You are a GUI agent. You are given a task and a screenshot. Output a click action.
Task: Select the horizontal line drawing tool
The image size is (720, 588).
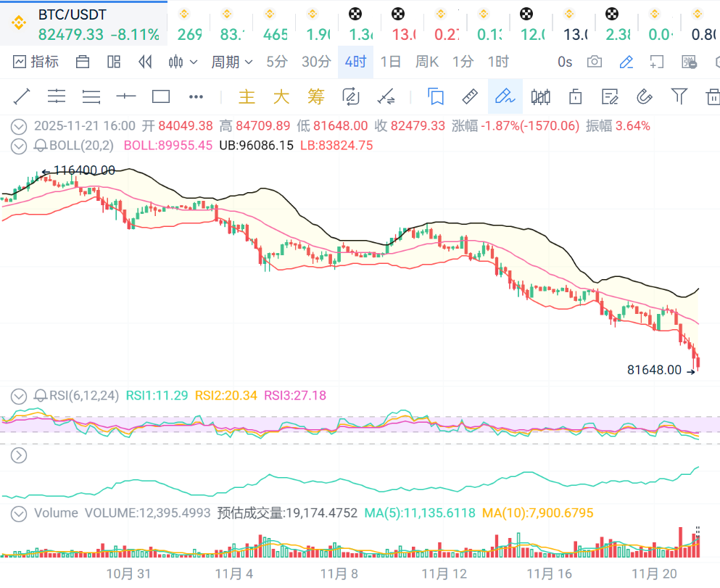tap(126, 96)
